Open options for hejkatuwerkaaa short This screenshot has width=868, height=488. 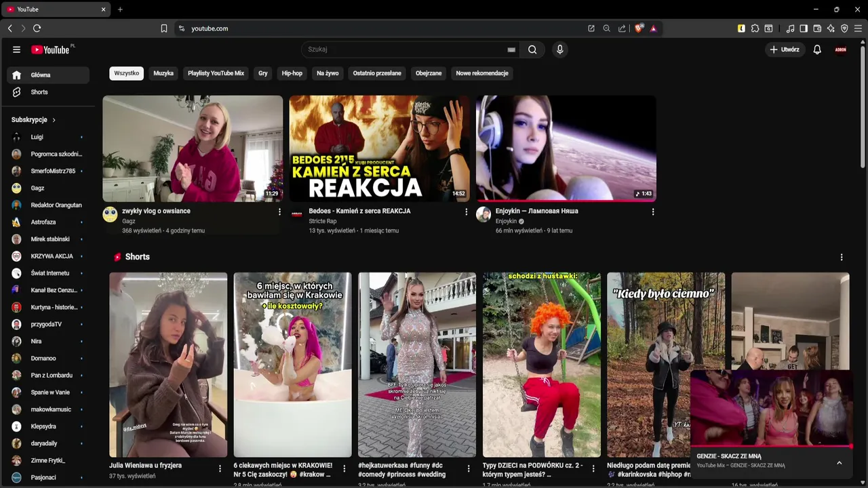(x=469, y=468)
